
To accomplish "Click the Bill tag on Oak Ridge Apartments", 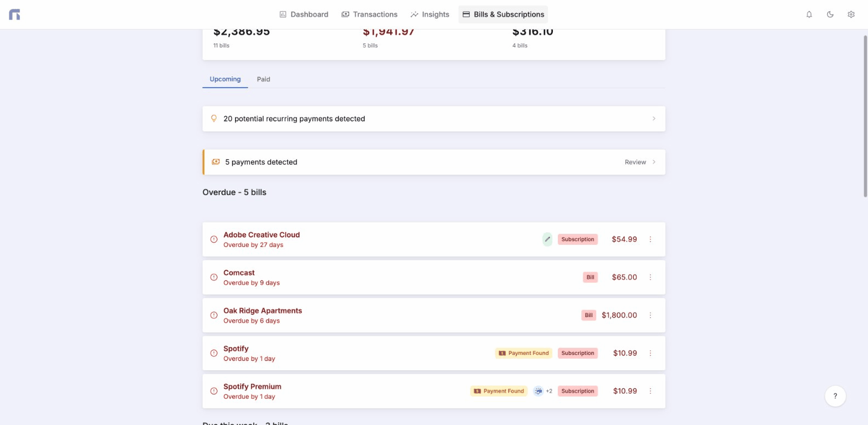I will [x=589, y=315].
